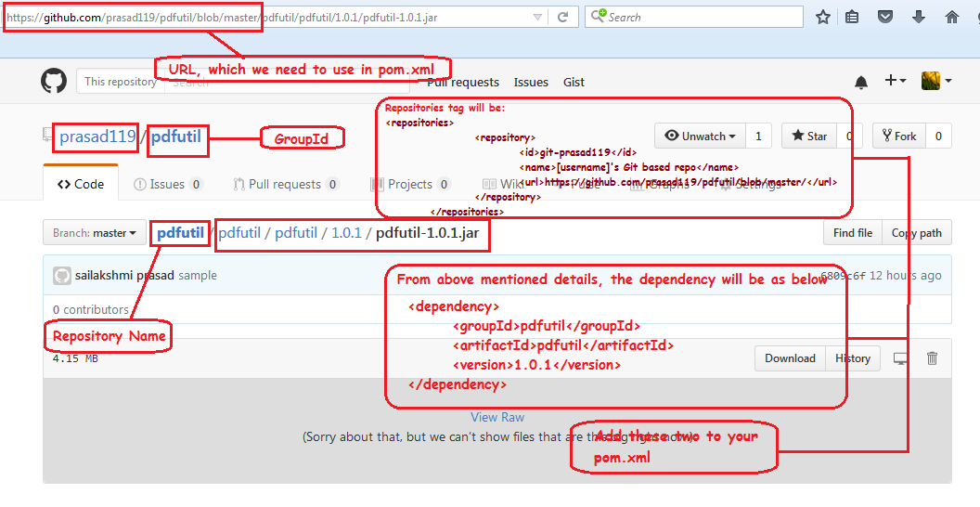Image resolution: width=980 pixels, height=507 pixels.
Task: Reload the page with refresh icon
Action: 563,18
